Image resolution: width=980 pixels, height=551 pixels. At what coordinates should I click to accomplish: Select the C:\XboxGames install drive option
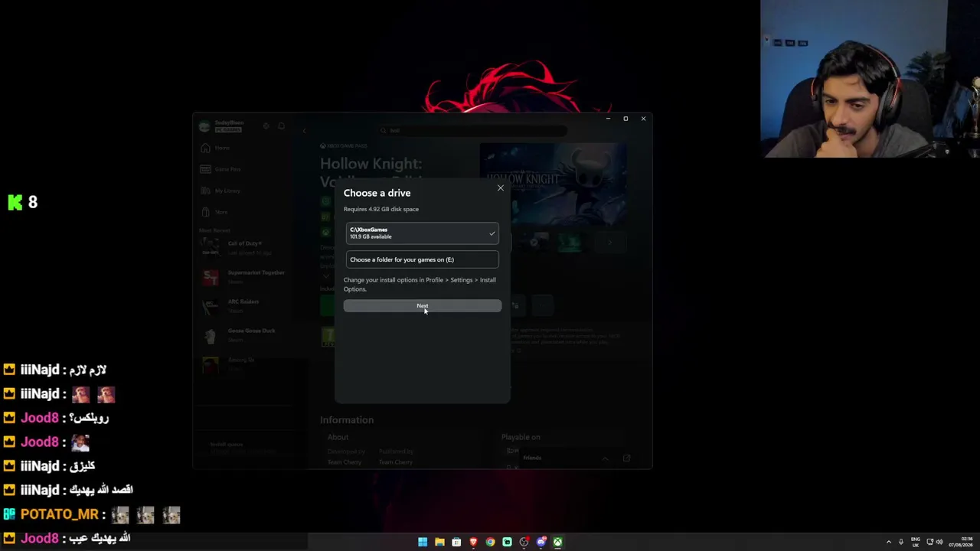tap(422, 233)
